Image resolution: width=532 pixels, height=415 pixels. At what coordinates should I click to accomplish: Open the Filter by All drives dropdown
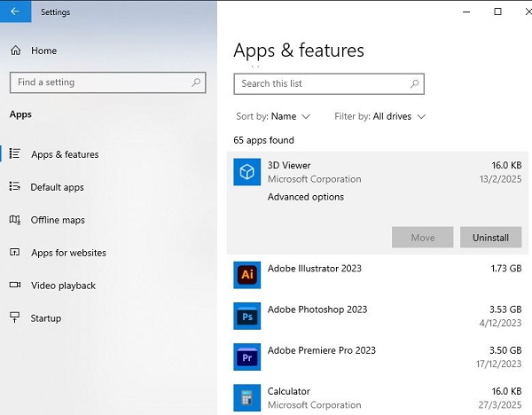coord(380,116)
